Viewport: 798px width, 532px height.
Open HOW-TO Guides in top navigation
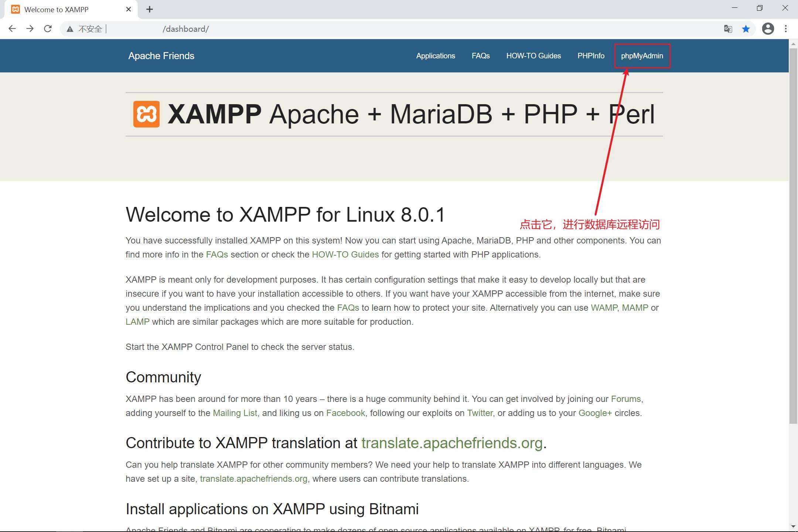point(533,56)
